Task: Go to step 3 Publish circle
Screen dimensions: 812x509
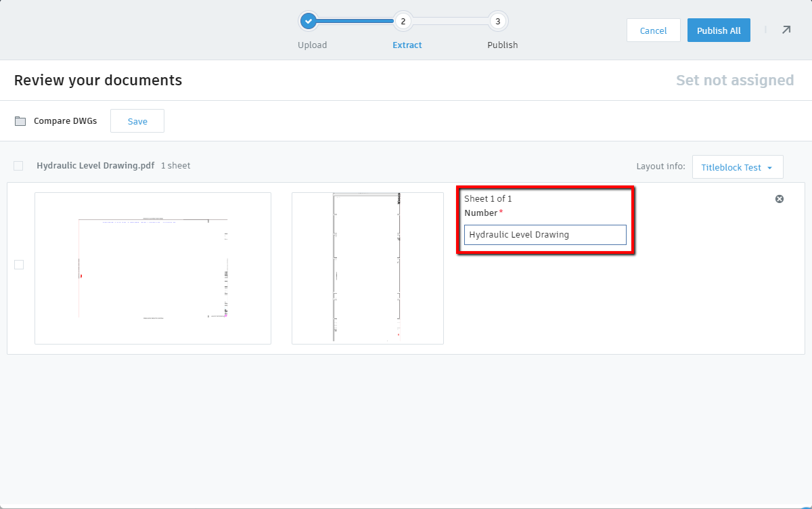Action: tap(498, 21)
